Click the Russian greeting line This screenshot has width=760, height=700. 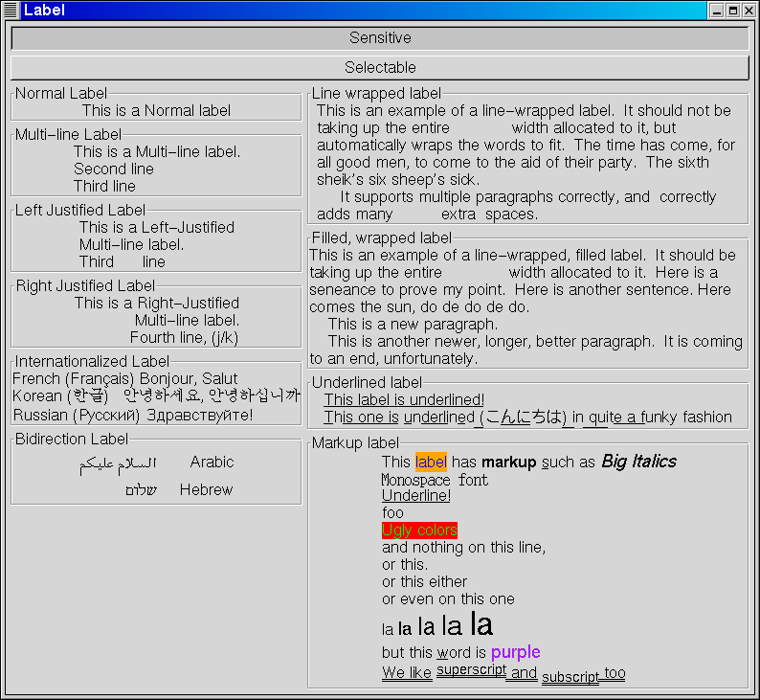pyautogui.click(x=133, y=416)
